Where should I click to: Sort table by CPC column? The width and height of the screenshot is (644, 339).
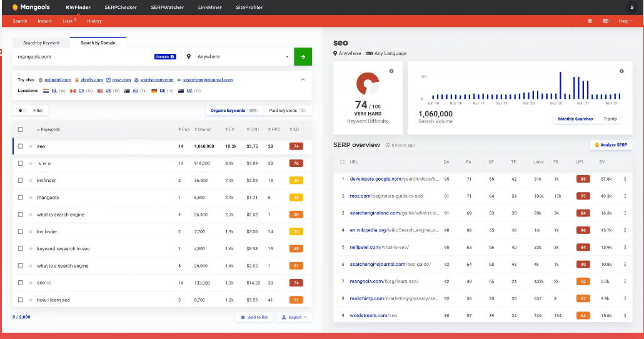tap(253, 129)
